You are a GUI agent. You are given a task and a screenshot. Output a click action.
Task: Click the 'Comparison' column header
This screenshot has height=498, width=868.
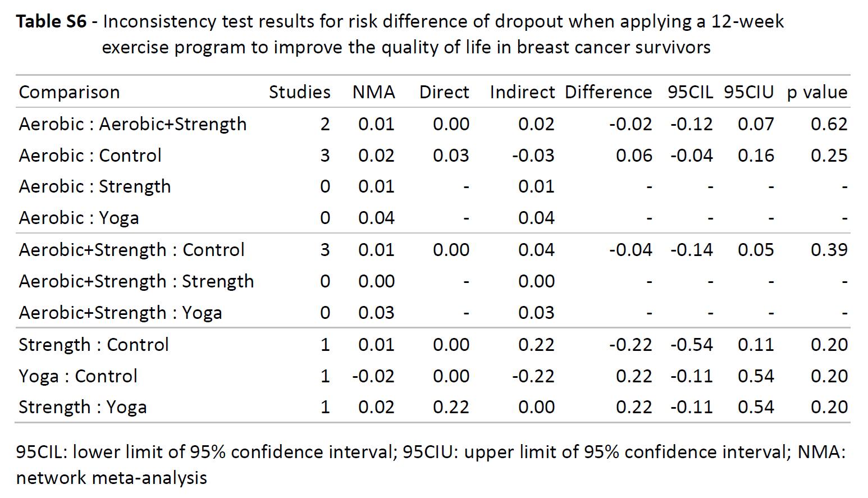coord(69,92)
